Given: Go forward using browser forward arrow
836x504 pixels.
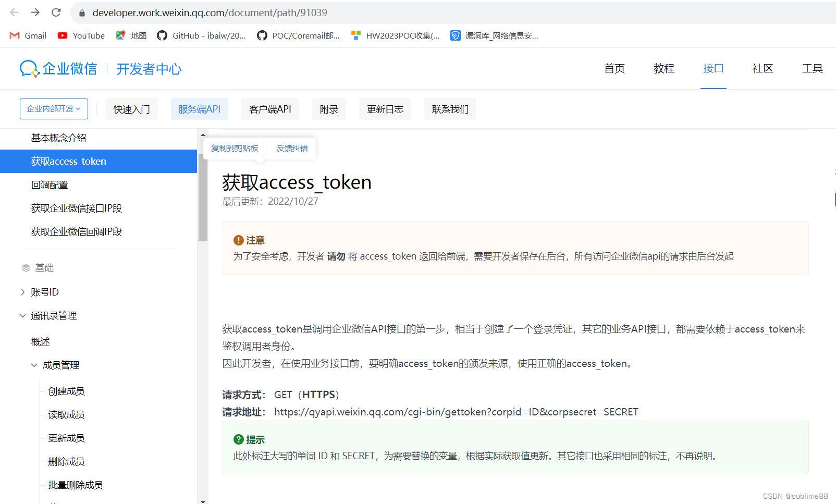Looking at the screenshot, I should (x=35, y=13).
